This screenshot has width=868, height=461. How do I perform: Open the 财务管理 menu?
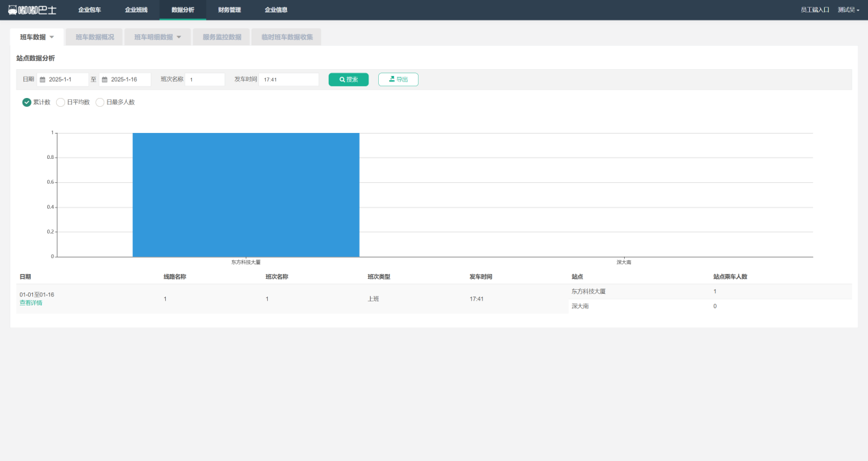coord(229,10)
